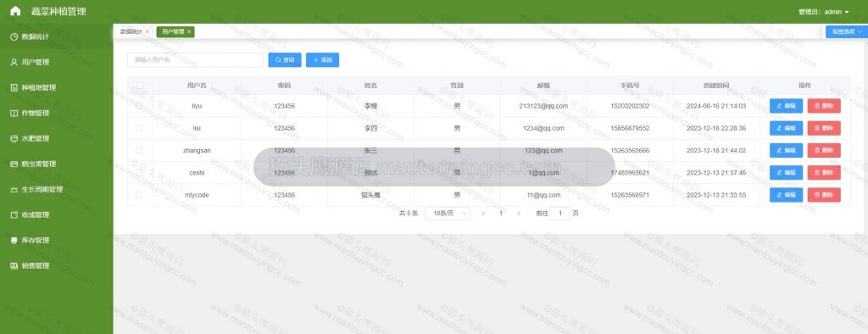Click the timestamp 2024-08-16 21:14:03
Screen dimensions: 868x334
(716, 106)
